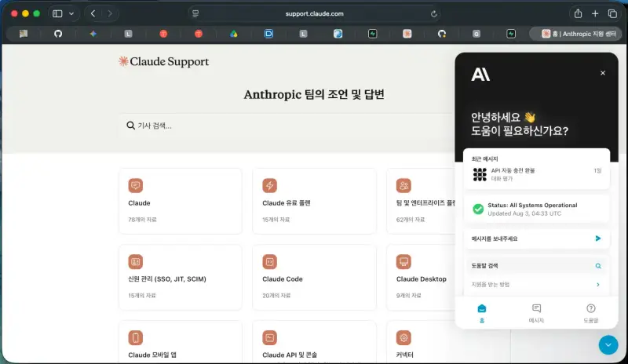
Task: Click the phone icon on 모바일 앱 card
Action: click(135, 337)
